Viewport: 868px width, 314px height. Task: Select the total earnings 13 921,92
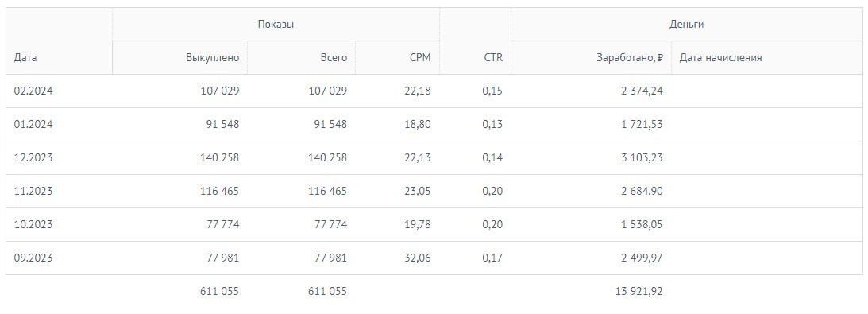(638, 291)
